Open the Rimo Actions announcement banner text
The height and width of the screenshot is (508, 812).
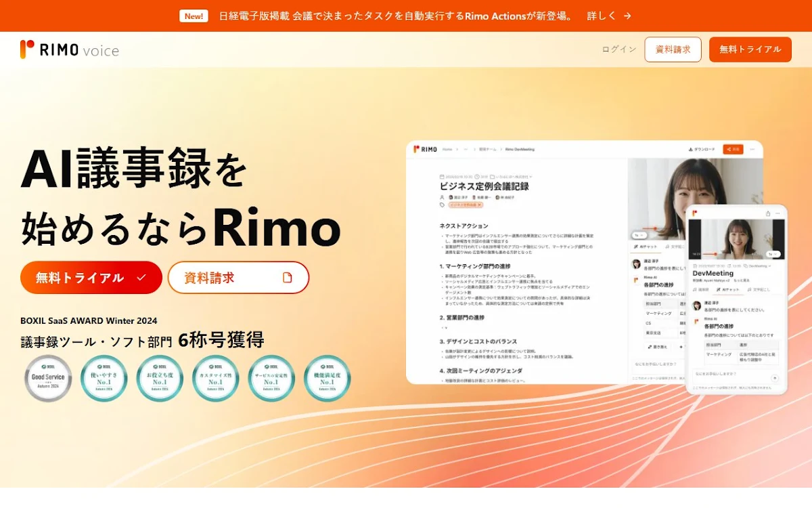(x=396, y=16)
